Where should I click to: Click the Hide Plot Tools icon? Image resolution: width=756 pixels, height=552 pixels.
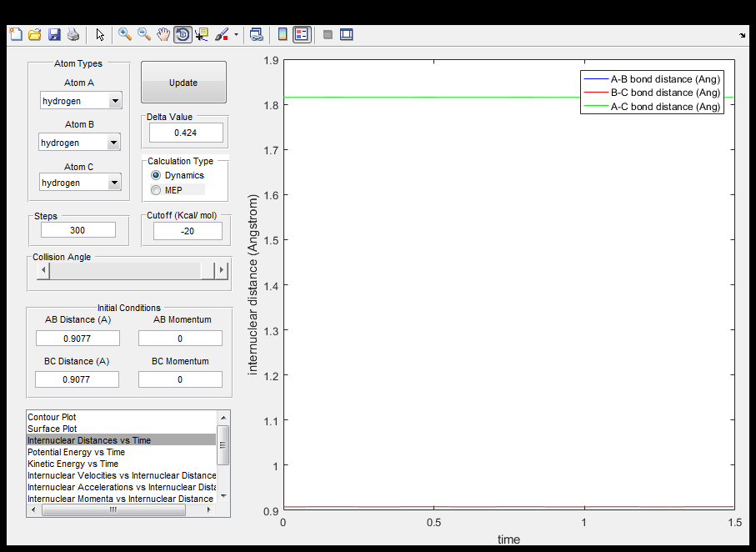328,35
